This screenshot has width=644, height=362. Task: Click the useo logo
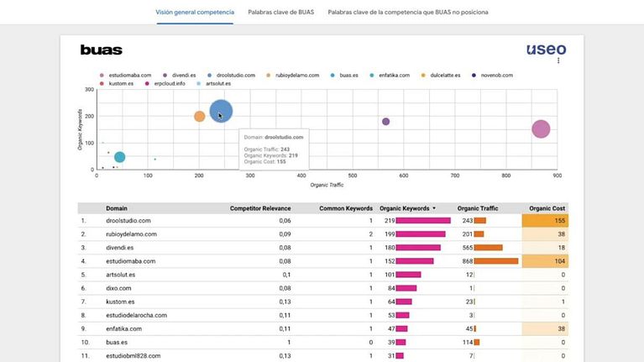(x=546, y=50)
